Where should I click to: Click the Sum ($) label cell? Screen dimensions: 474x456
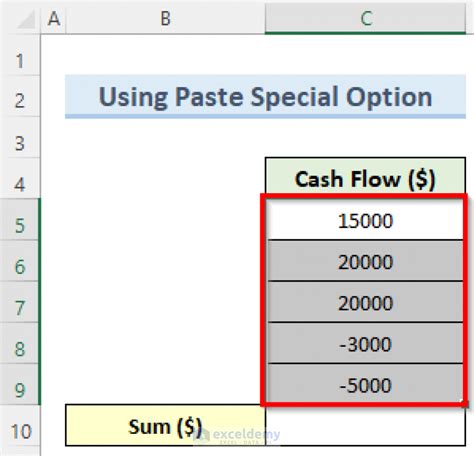click(166, 426)
